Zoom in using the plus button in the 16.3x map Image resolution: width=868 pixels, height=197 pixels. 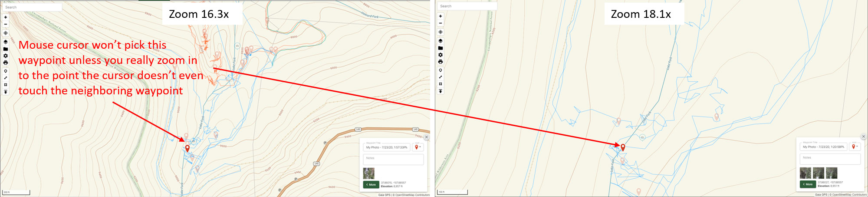click(x=6, y=17)
